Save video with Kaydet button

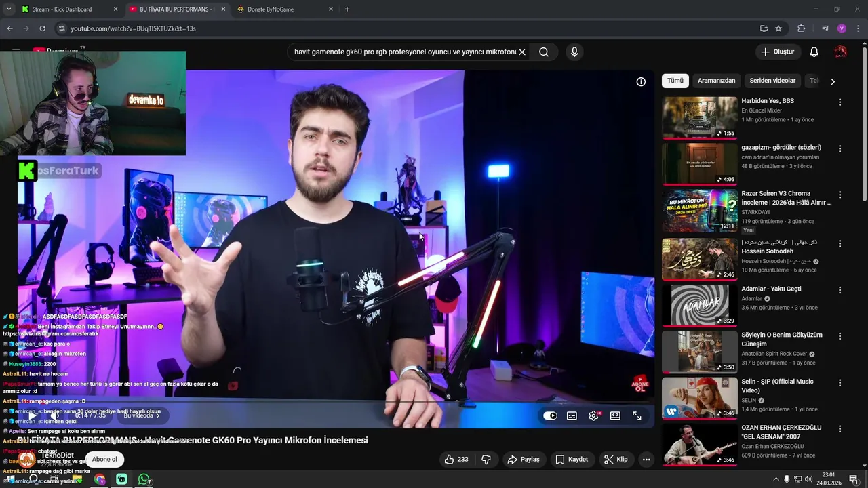click(572, 459)
